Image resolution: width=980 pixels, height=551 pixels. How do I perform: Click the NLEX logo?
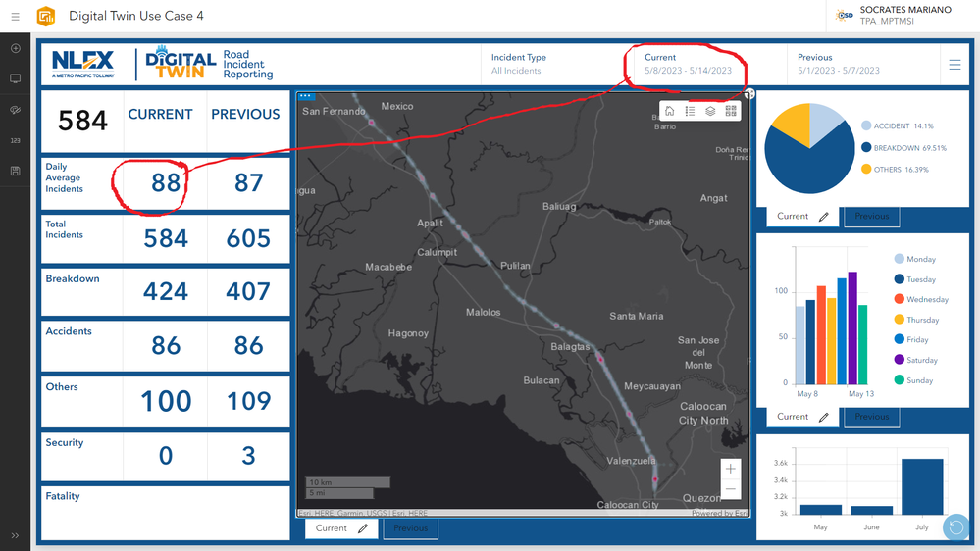[83, 64]
